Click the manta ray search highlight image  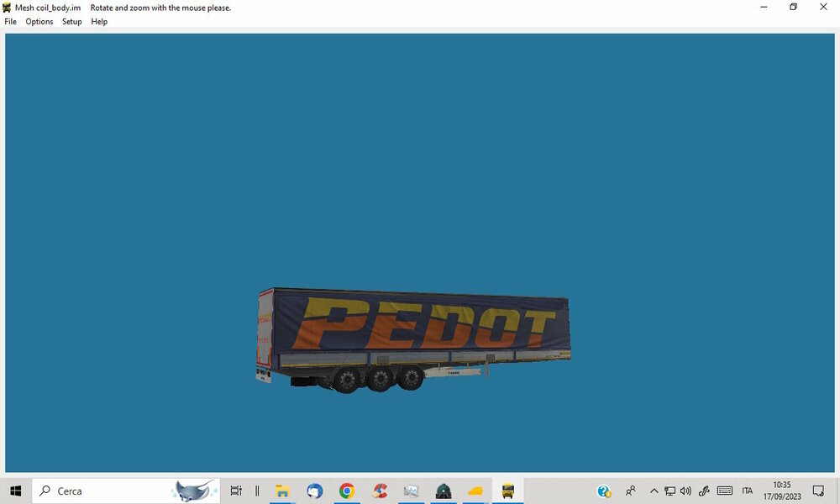point(194,491)
